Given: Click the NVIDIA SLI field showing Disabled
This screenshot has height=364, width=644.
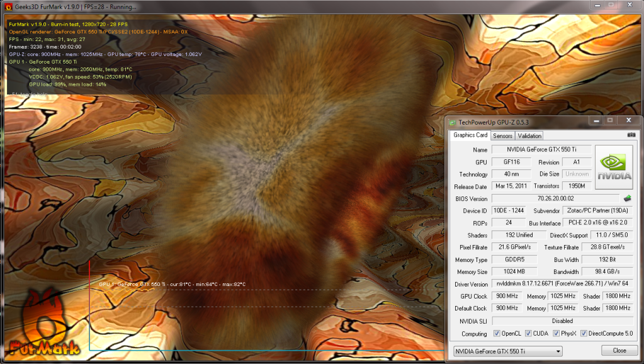Looking at the screenshot, I should [562, 321].
